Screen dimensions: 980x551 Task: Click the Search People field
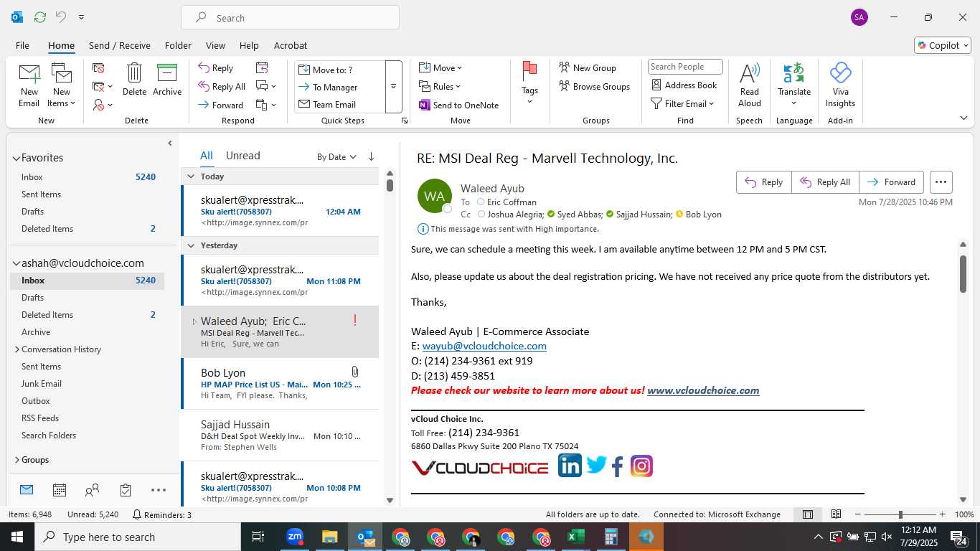coord(685,67)
